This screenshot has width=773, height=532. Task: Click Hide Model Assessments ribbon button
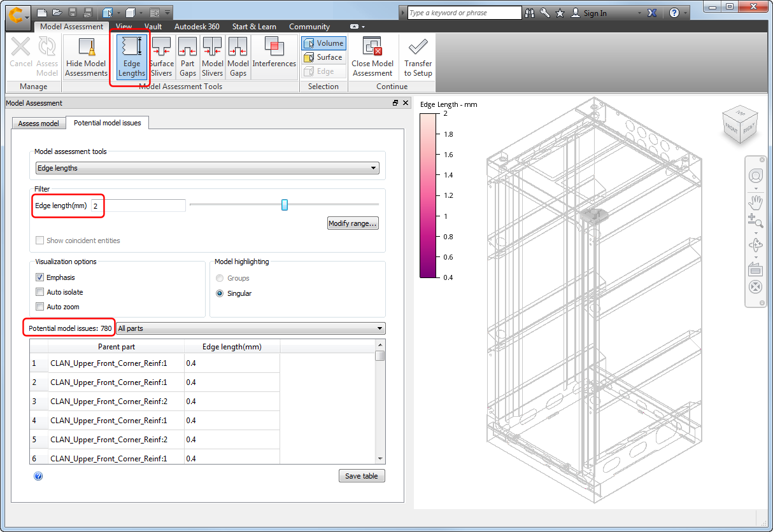[x=87, y=57]
